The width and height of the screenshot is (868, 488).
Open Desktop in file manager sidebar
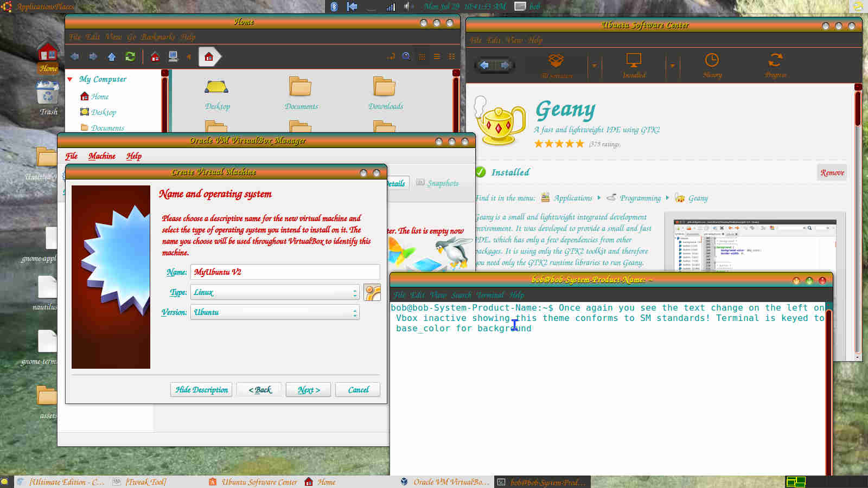click(x=98, y=112)
